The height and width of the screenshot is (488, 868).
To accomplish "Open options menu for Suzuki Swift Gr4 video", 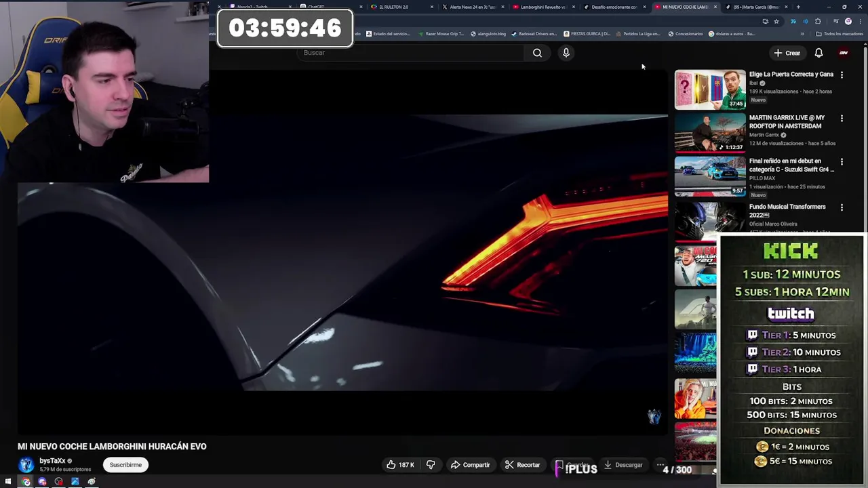I will (x=842, y=162).
